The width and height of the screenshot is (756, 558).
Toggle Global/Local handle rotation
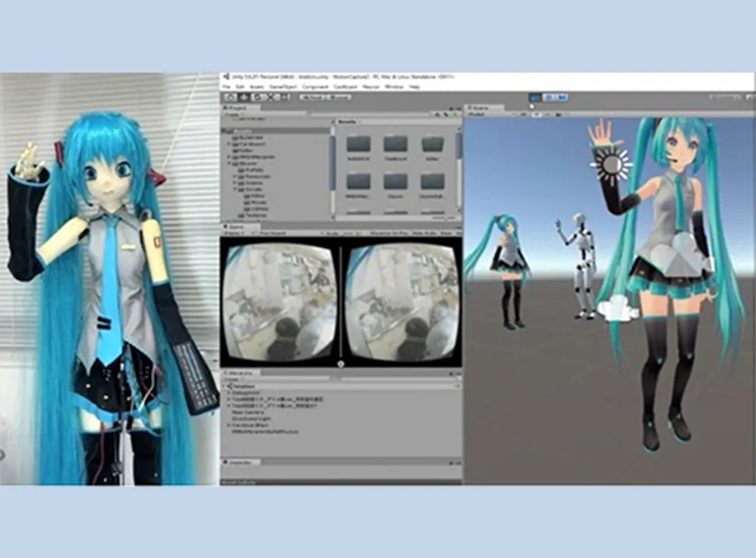[339, 97]
